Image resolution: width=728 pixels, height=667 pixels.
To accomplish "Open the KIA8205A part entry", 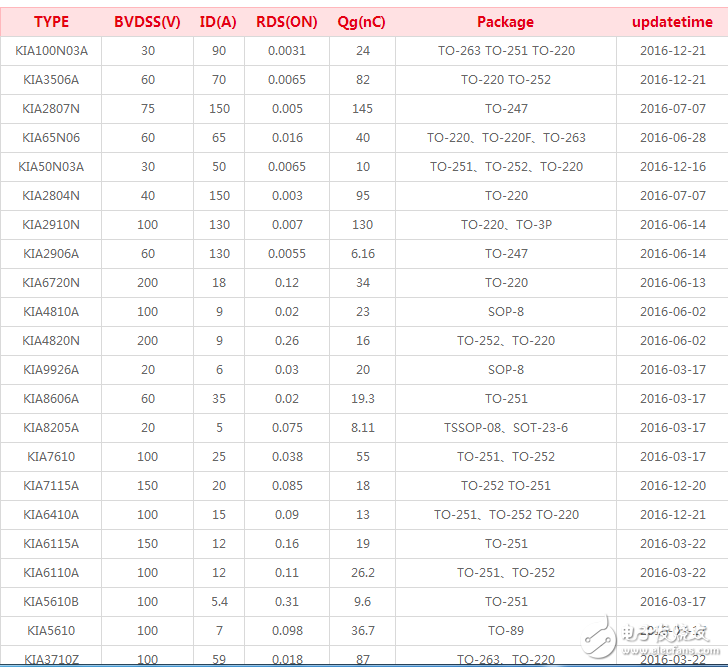I will (51, 428).
